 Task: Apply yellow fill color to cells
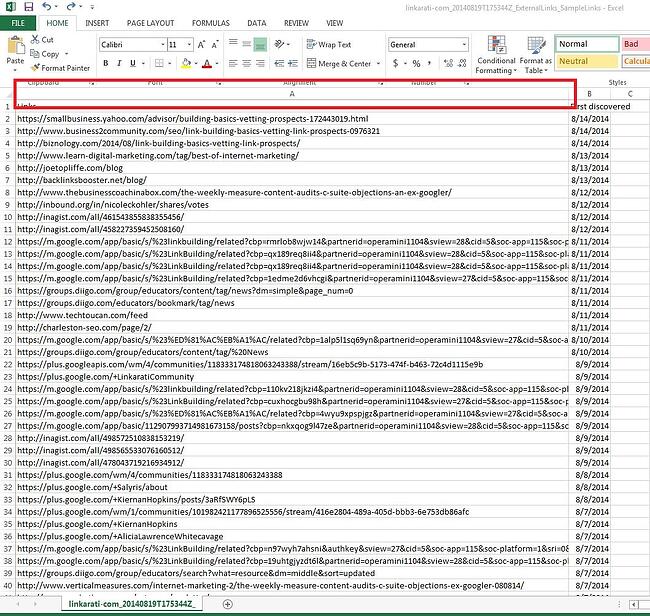pyautogui.click(x=186, y=63)
